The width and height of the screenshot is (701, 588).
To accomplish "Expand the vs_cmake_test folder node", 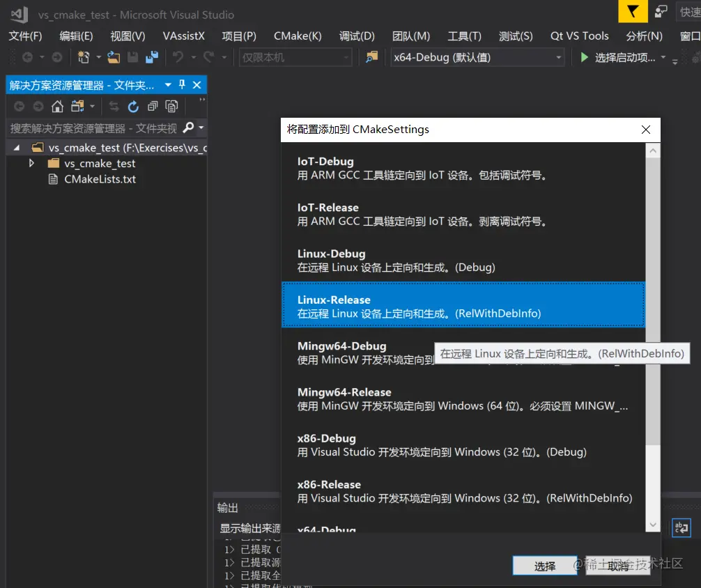I will (31, 163).
